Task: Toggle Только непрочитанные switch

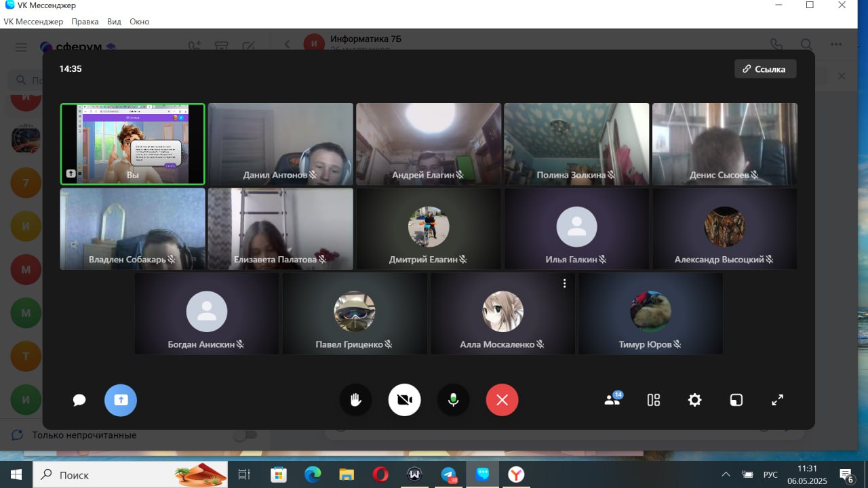Action: click(245, 435)
